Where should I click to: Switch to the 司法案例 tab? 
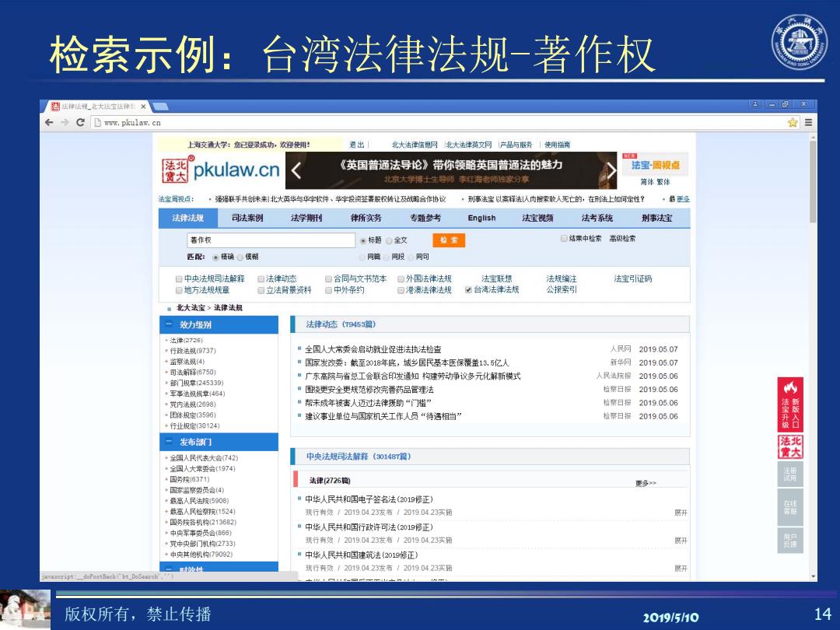pyautogui.click(x=247, y=218)
